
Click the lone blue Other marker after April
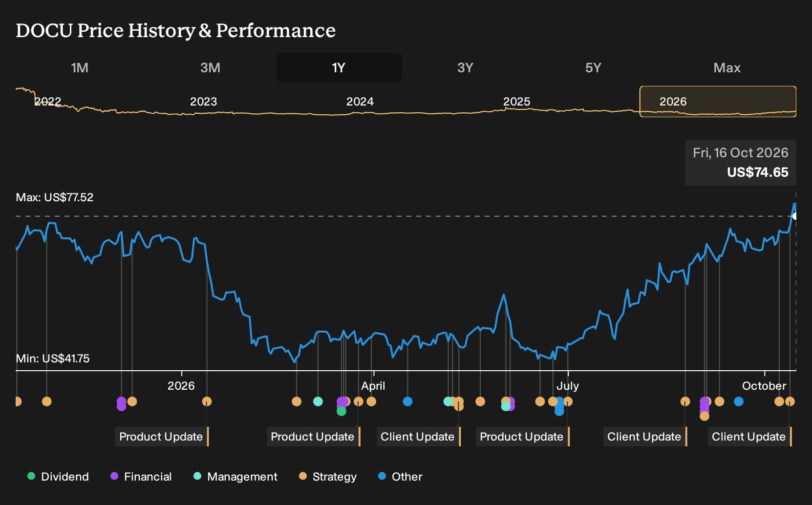pos(407,401)
